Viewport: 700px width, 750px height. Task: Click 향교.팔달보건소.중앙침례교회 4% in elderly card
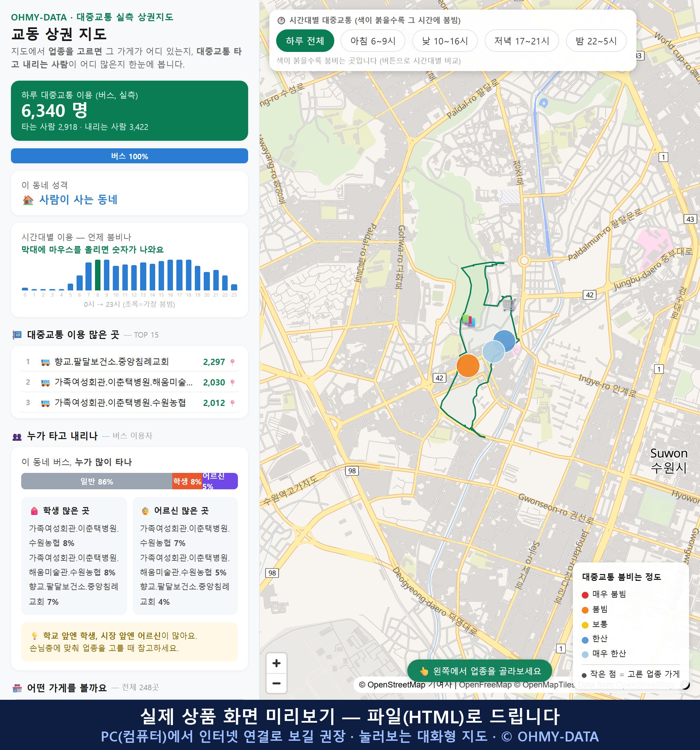coord(185,594)
